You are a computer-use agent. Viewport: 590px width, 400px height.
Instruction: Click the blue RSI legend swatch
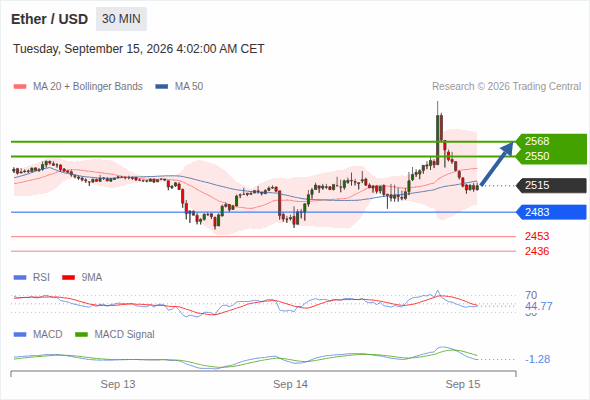[x=20, y=278]
